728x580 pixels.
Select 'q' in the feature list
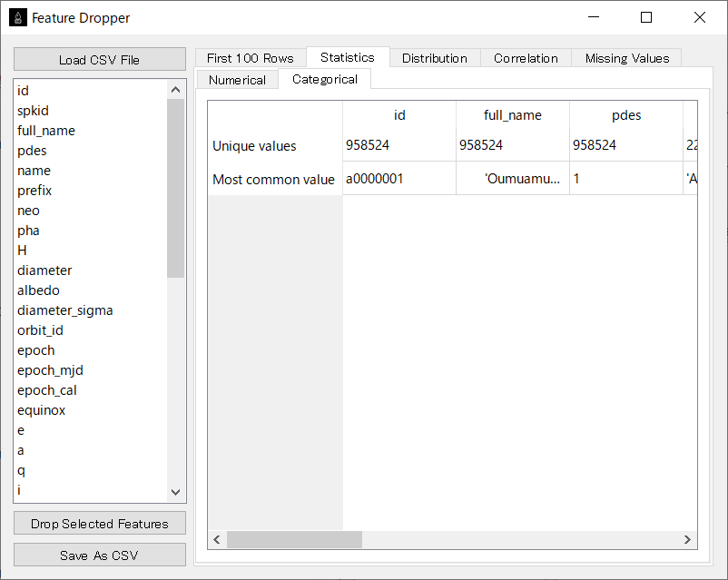point(91,470)
